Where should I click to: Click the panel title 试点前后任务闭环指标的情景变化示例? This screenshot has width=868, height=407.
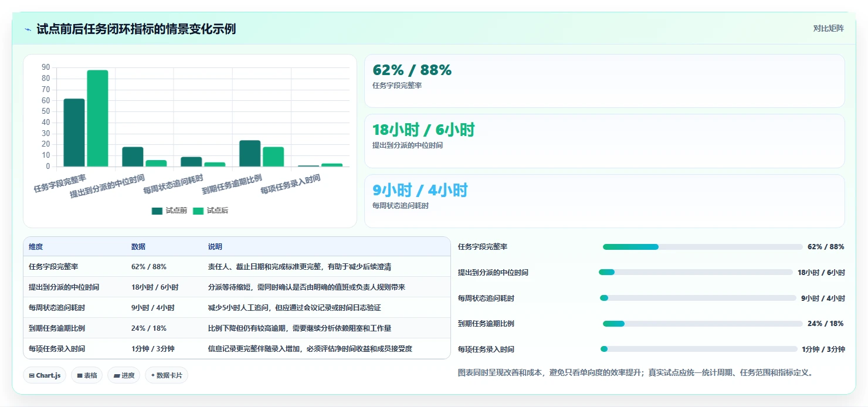136,29
